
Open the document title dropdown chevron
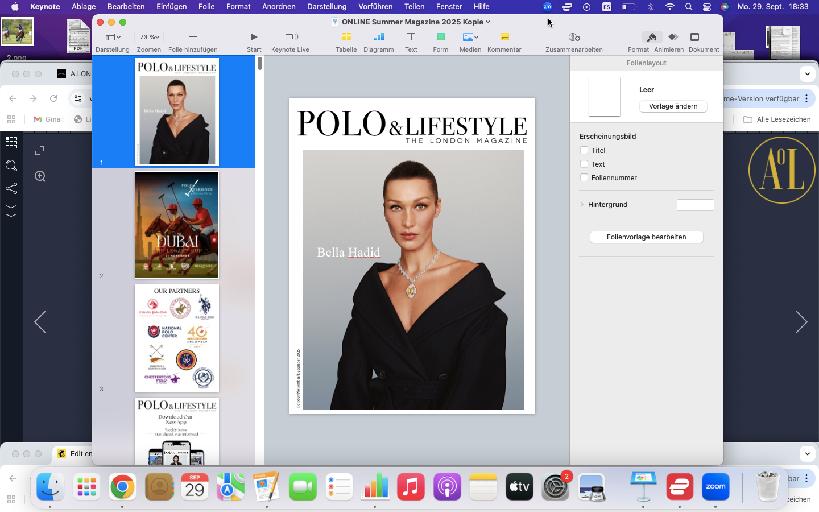point(488,21)
